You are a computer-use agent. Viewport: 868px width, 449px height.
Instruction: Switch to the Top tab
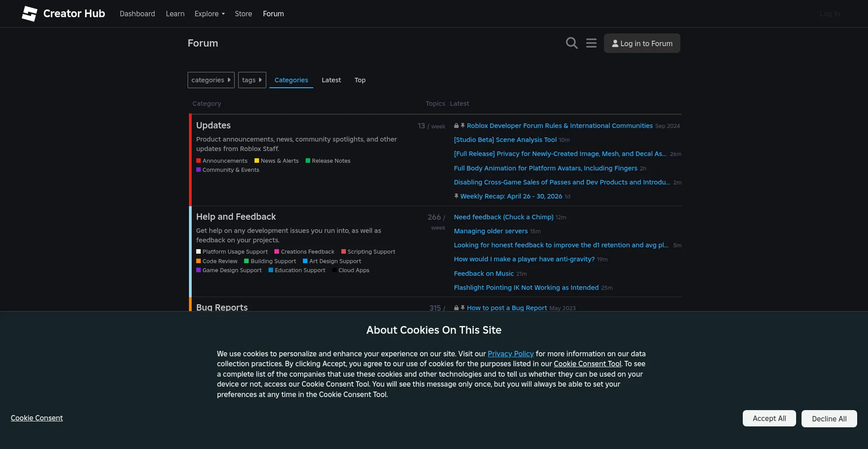360,80
